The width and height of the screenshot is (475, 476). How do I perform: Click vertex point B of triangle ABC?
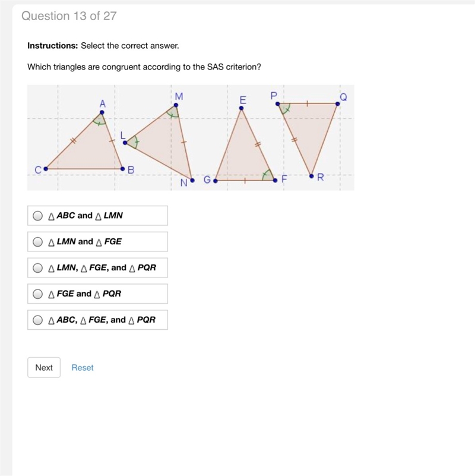pos(122,169)
